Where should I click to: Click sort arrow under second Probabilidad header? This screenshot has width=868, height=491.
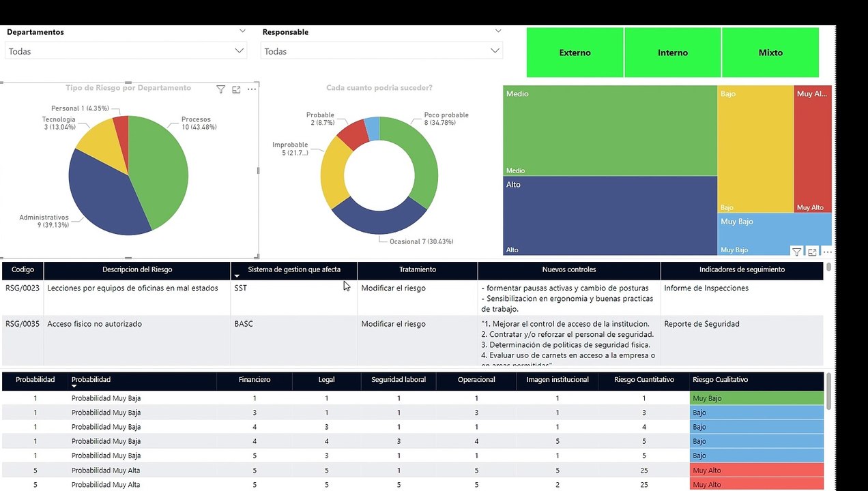(74, 386)
